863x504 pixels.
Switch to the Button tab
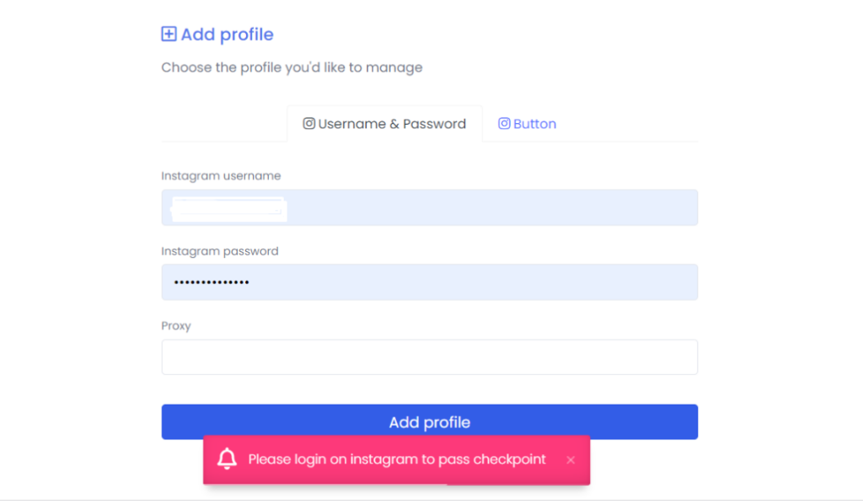point(528,124)
